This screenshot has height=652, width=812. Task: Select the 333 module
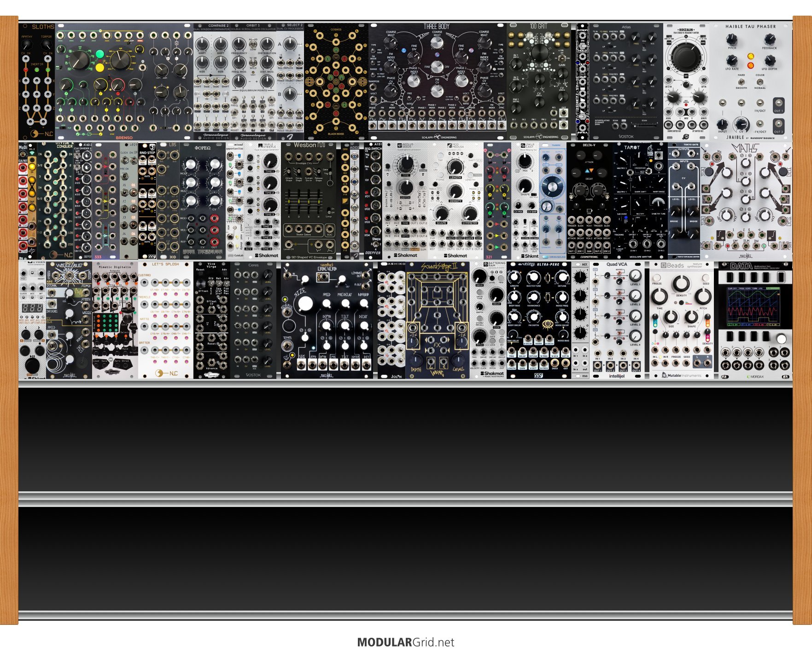click(106, 201)
